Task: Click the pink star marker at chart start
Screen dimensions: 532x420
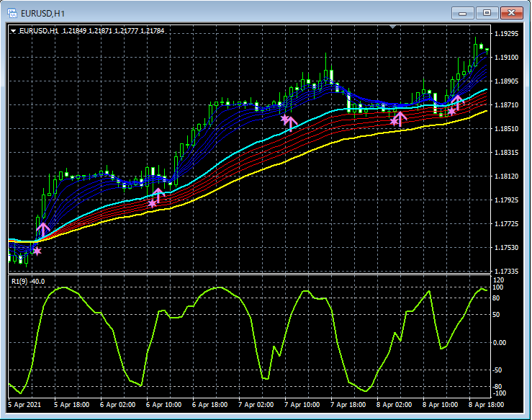Action: [x=37, y=251]
